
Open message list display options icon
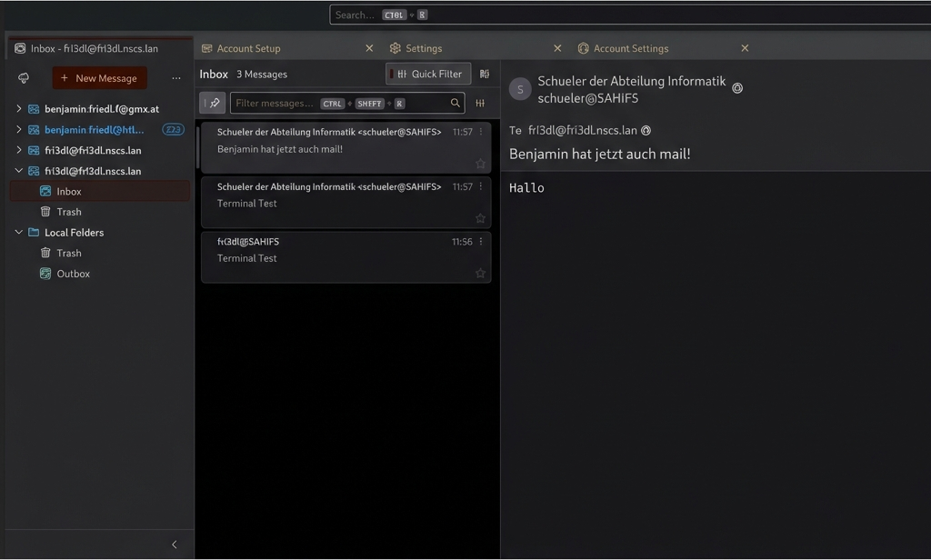point(485,75)
